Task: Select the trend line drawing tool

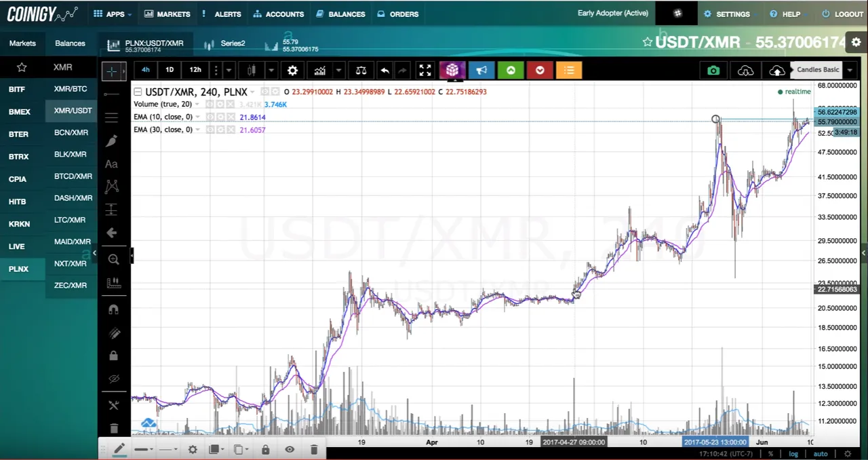Action: (x=113, y=94)
